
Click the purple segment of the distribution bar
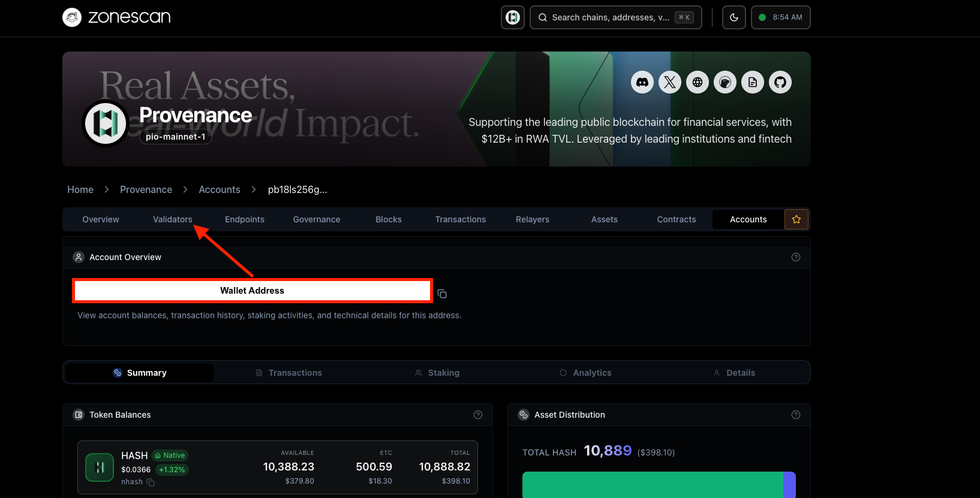pyautogui.click(x=789, y=485)
